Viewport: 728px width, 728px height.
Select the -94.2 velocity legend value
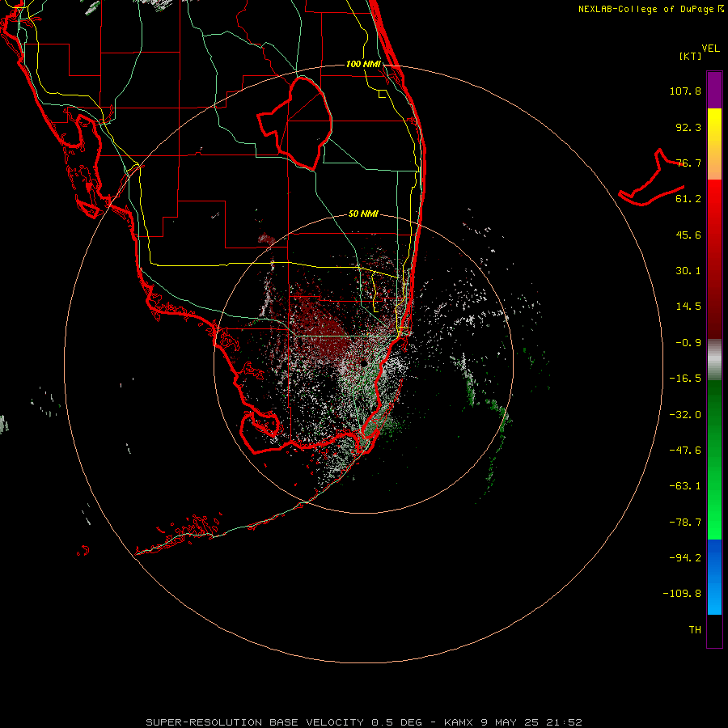[685, 557]
